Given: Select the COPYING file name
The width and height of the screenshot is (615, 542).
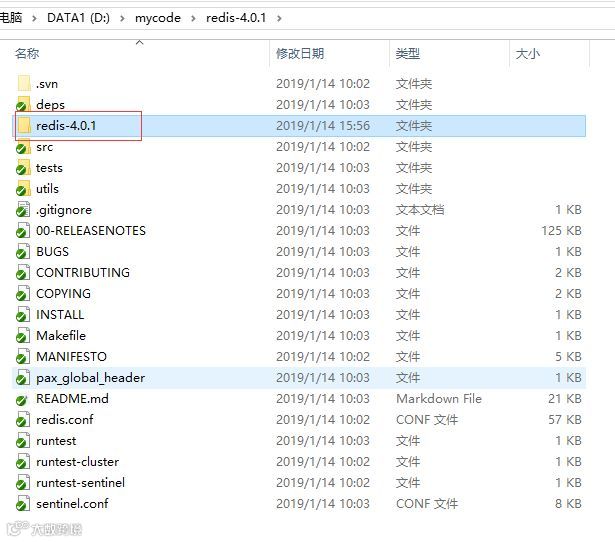Looking at the screenshot, I should point(63,293).
